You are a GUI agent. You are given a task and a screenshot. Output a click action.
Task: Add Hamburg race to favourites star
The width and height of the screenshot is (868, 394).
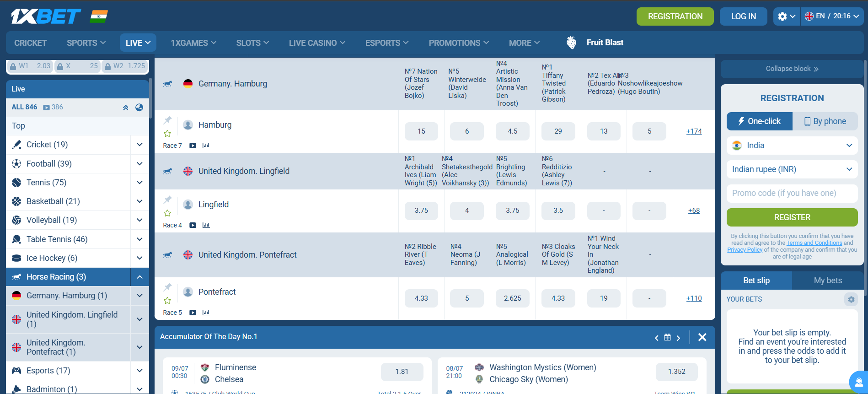pyautogui.click(x=167, y=134)
